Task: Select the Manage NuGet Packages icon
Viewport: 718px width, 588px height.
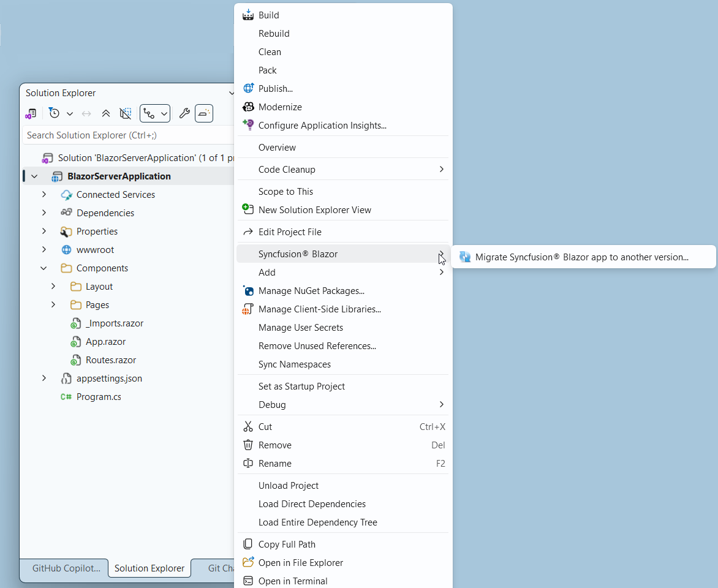Action: pyautogui.click(x=248, y=290)
